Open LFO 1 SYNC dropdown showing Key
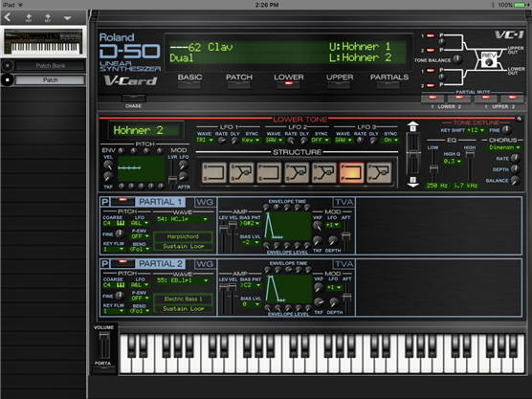 (251, 140)
